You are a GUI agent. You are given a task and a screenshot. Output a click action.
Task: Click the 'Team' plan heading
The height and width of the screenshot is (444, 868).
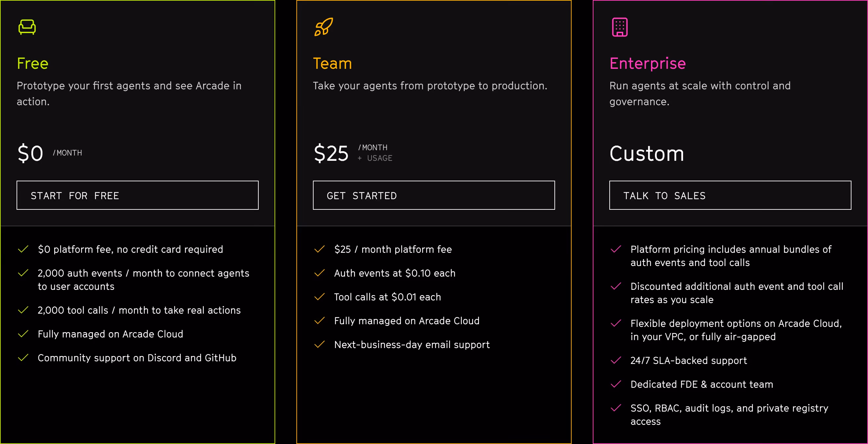coord(332,64)
